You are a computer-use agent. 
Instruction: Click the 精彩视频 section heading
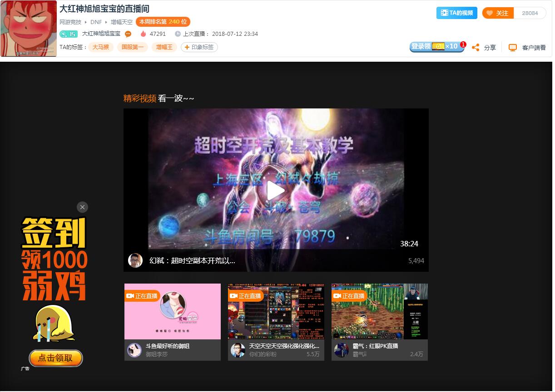140,98
